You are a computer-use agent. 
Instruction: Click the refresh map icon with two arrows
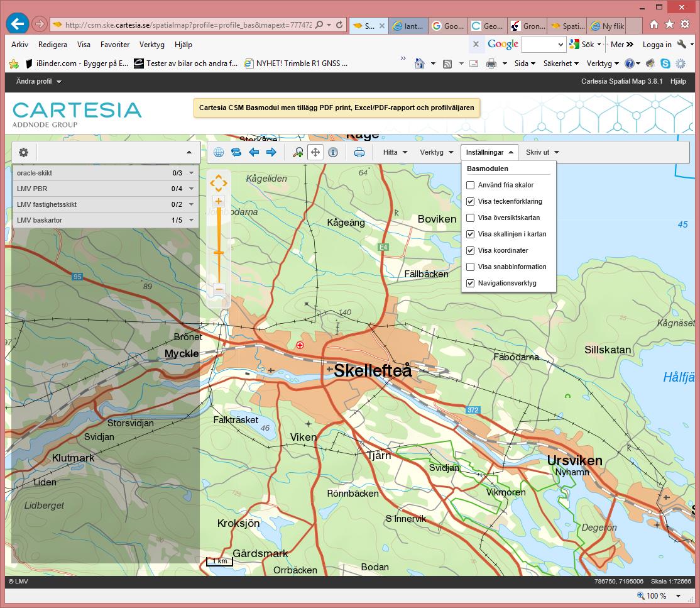(x=236, y=152)
